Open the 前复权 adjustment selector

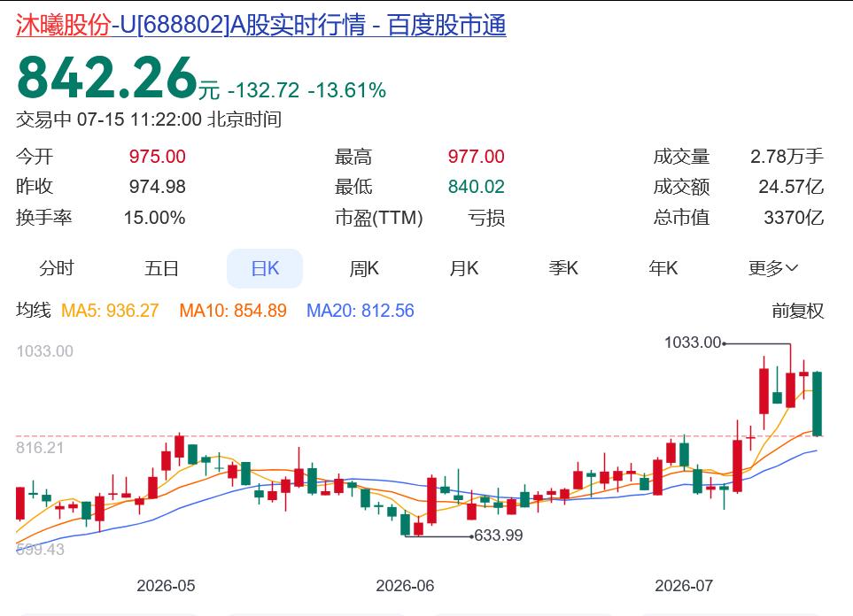(797, 311)
